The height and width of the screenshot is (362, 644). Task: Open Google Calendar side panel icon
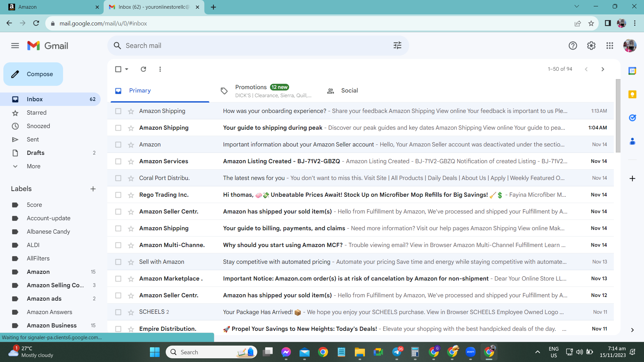coord(632,71)
